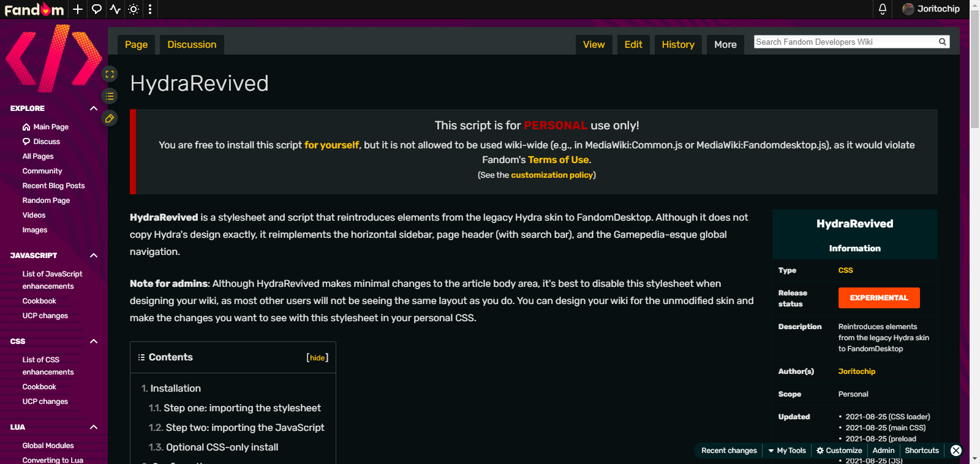Click the EXPERIMENTAL release status badge

(879, 298)
